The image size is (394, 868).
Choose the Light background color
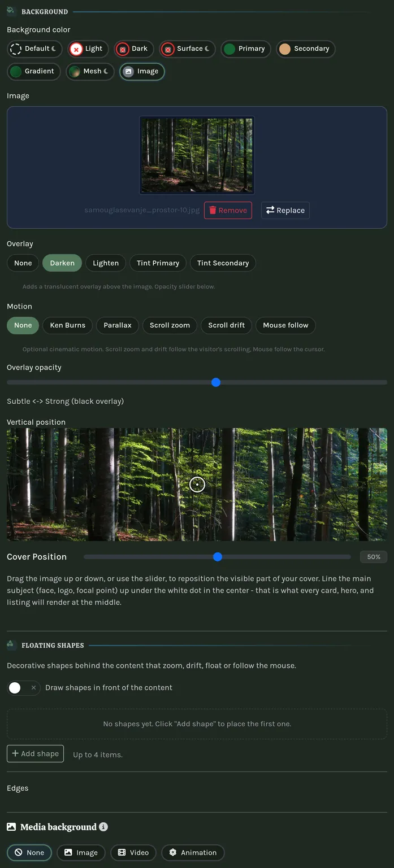tap(87, 49)
